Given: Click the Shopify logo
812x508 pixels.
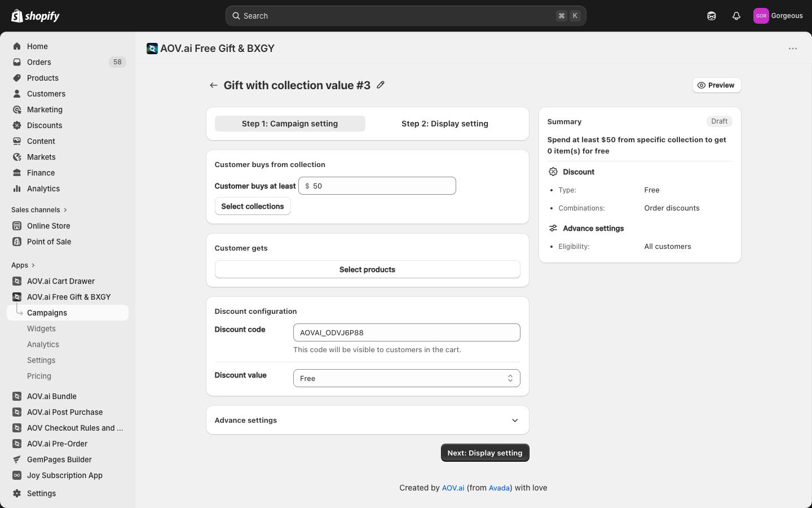Looking at the screenshot, I should pyautogui.click(x=36, y=16).
